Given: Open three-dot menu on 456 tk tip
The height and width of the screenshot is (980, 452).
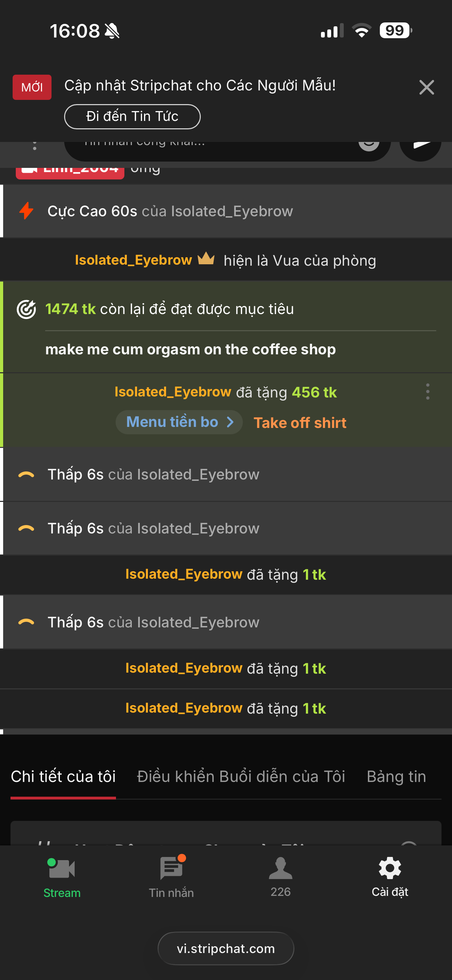Looking at the screenshot, I should pos(428,392).
